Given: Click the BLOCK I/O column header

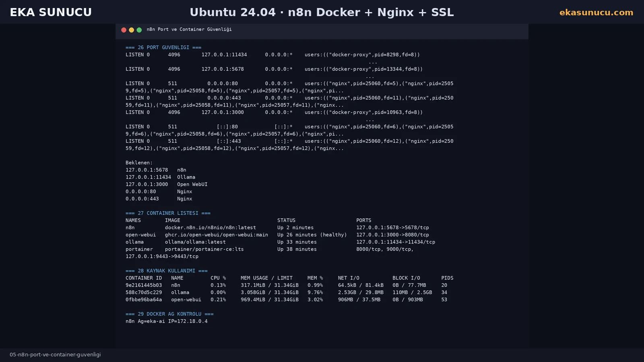Looking at the screenshot, I should 406,278.
